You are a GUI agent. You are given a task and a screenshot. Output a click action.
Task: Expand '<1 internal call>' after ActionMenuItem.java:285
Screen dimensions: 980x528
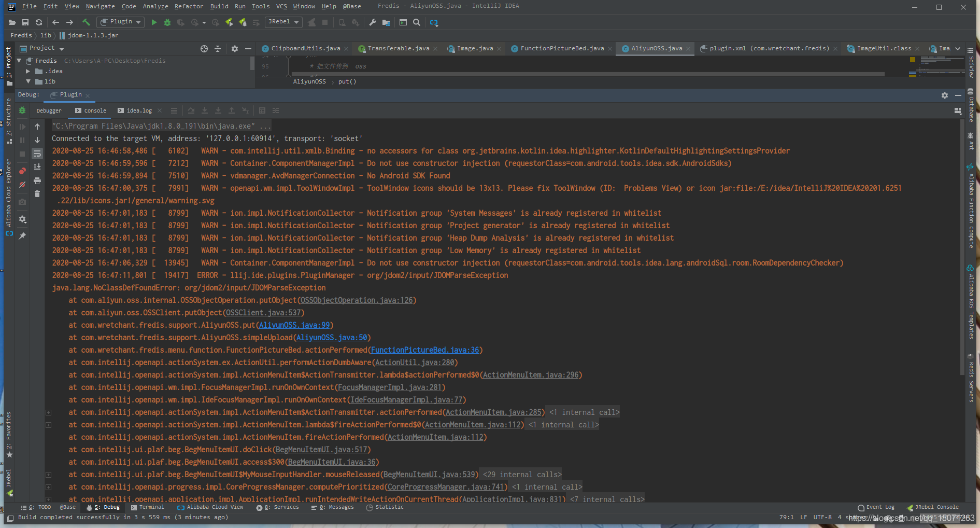584,412
